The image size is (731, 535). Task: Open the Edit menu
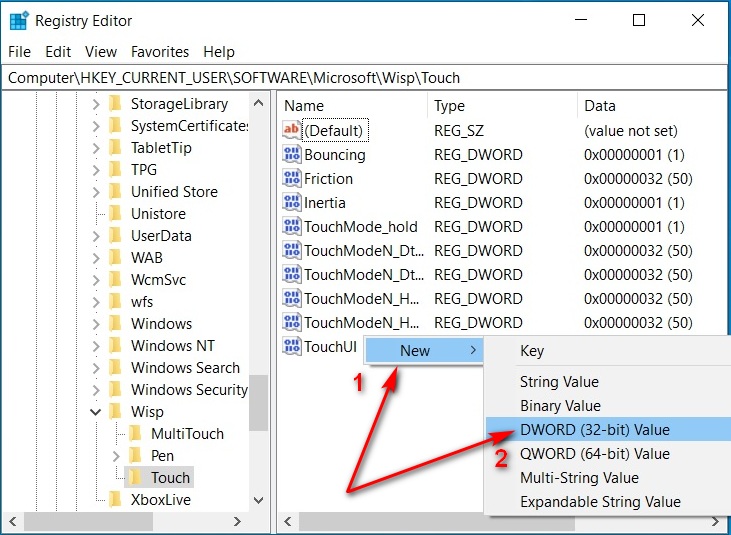click(x=58, y=52)
